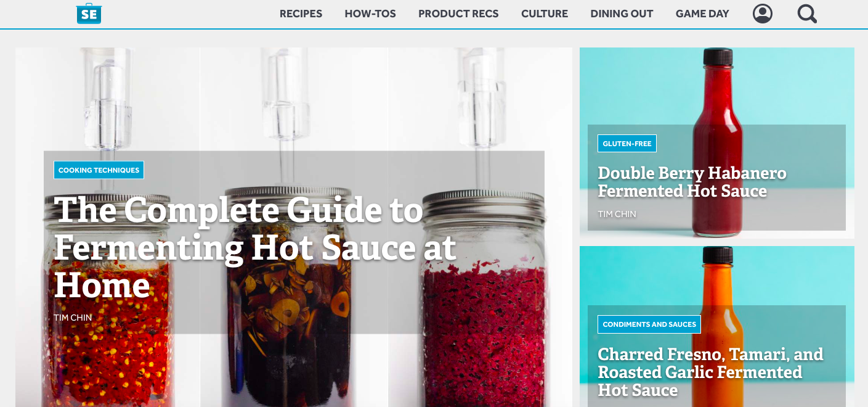This screenshot has width=868, height=407.
Task: Open the search magnifier icon
Action: [x=807, y=14]
